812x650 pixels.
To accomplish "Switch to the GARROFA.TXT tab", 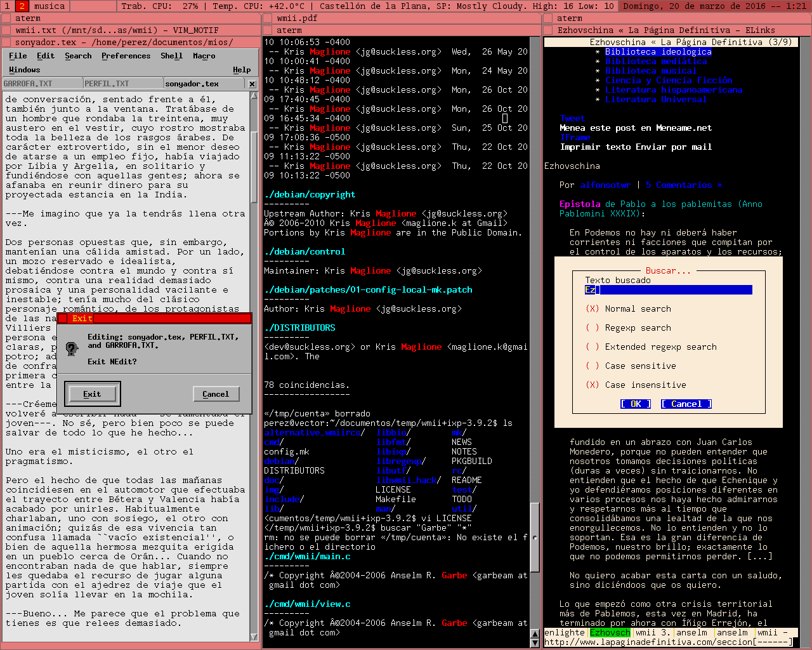I will pos(42,84).
